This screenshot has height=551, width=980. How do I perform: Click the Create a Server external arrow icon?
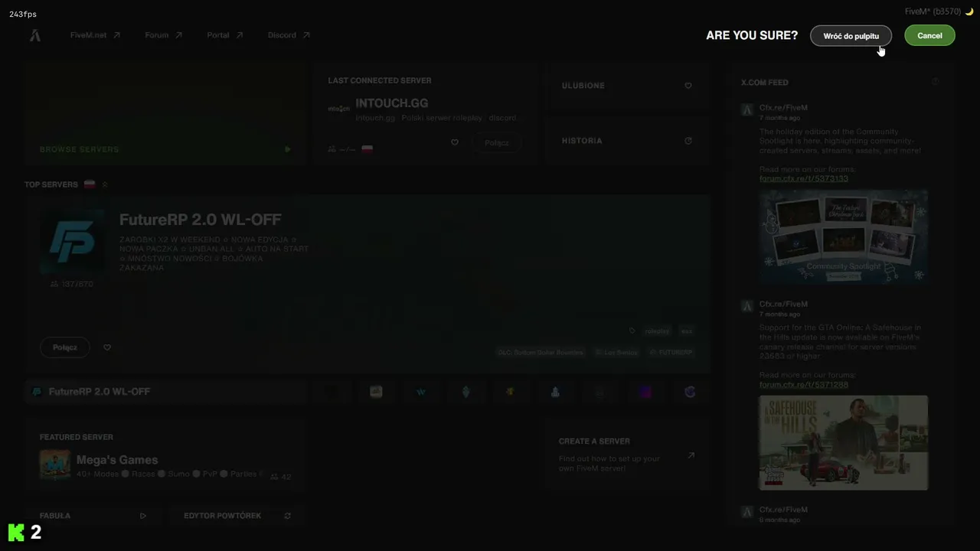(691, 455)
